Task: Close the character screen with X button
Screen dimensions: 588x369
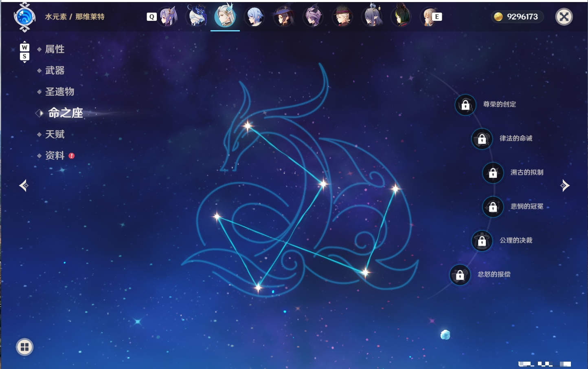Action: 564,17
